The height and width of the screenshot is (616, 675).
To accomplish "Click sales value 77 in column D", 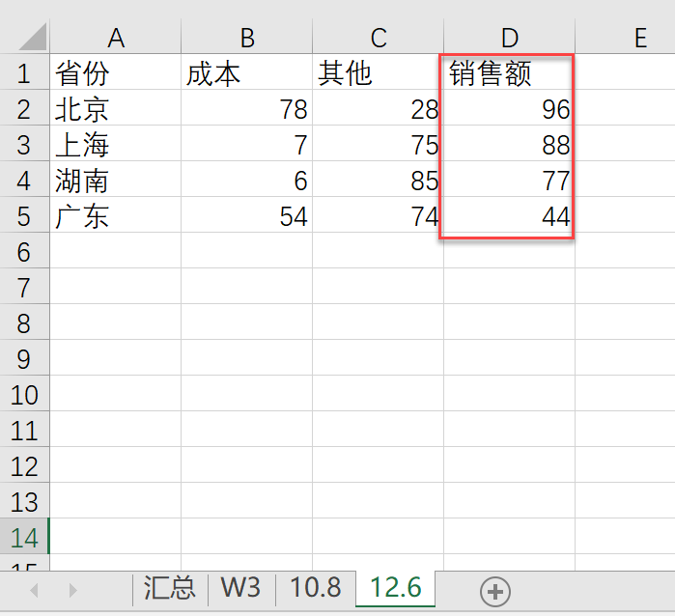I will [509, 180].
